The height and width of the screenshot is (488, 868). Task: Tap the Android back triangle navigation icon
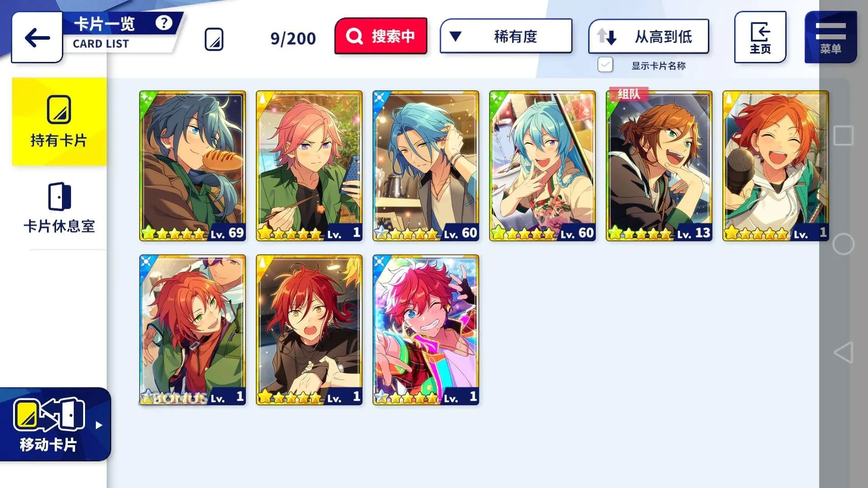pyautogui.click(x=844, y=352)
